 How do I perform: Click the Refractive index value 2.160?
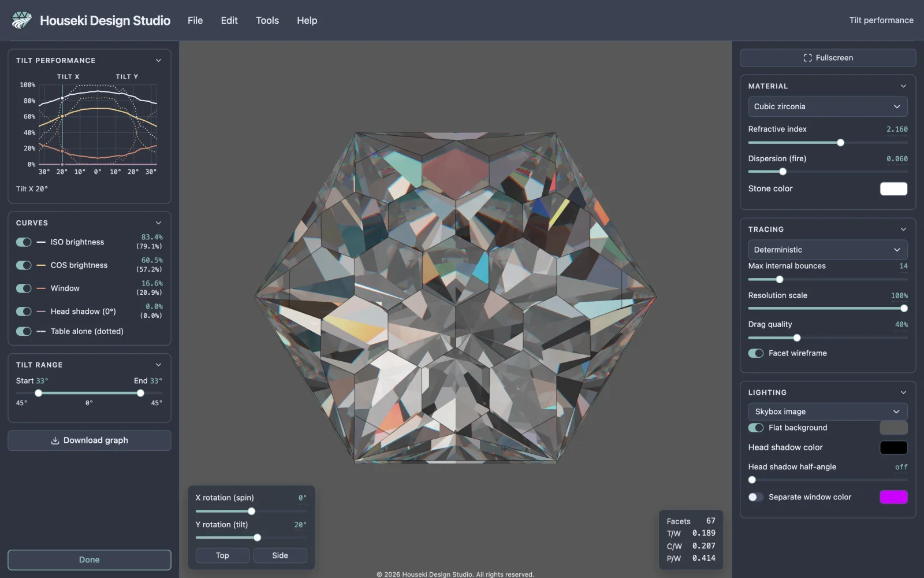point(897,129)
